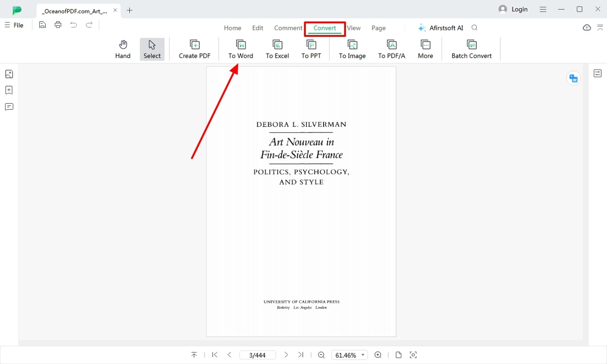The image size is (607, 364).
Task: Zoom out the document
Action: [x=321, y=355]
